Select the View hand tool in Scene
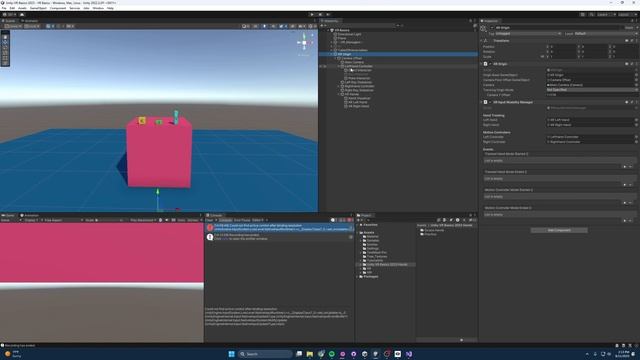The image size is (640, 360). click(5, 37)
